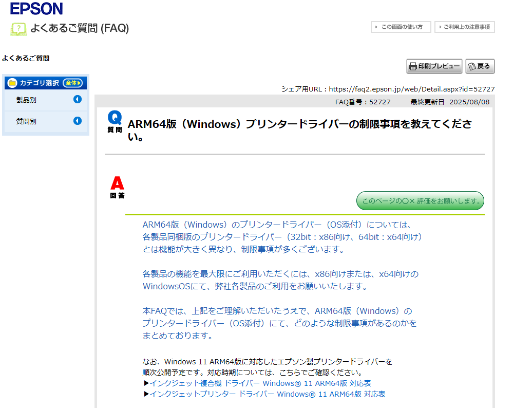Click よくあるご質問 breadcrumb heading
This screenshot has width=532, height=408.
26,59
